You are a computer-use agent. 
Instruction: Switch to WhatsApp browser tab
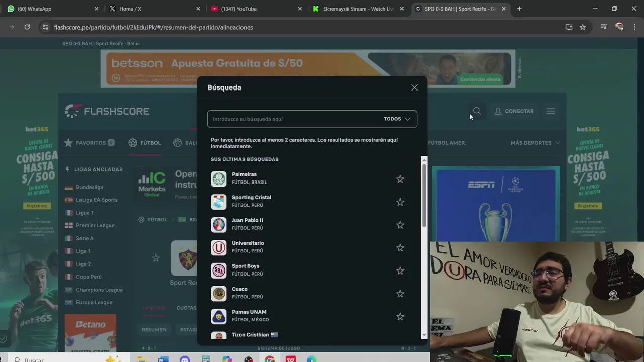52,9
